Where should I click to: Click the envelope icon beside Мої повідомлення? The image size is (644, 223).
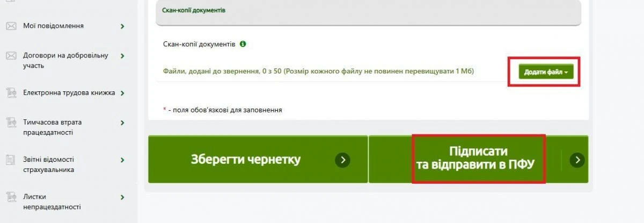pyautogui.click(x=10, y=25)
